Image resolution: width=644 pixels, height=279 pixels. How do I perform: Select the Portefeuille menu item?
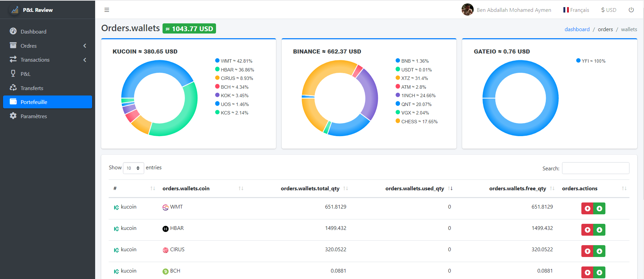[x=47, y=102]
